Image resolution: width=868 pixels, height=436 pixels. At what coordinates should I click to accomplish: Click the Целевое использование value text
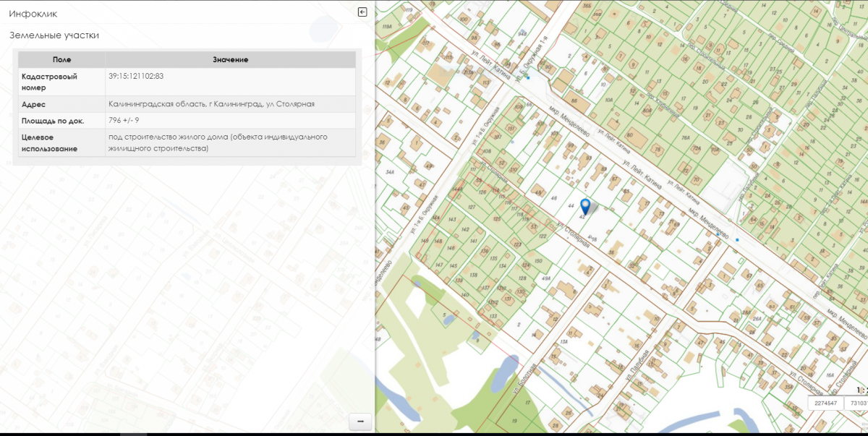point(218,142)
